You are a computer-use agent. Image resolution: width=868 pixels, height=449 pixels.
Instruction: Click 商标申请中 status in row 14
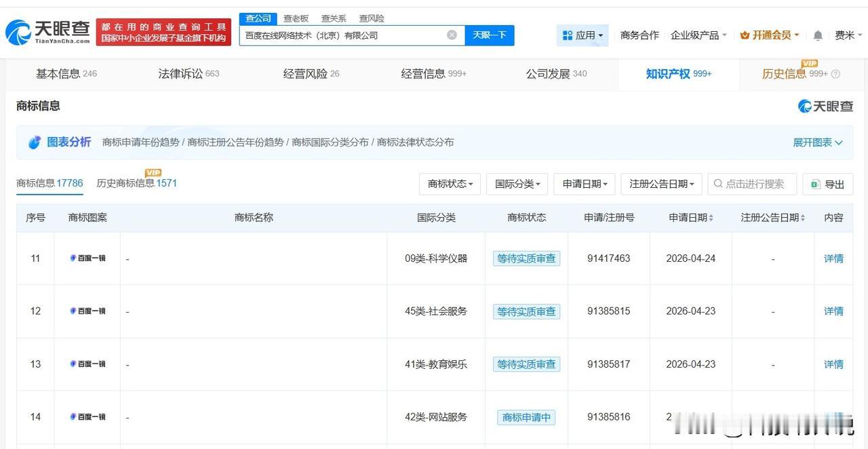point(526,417)
